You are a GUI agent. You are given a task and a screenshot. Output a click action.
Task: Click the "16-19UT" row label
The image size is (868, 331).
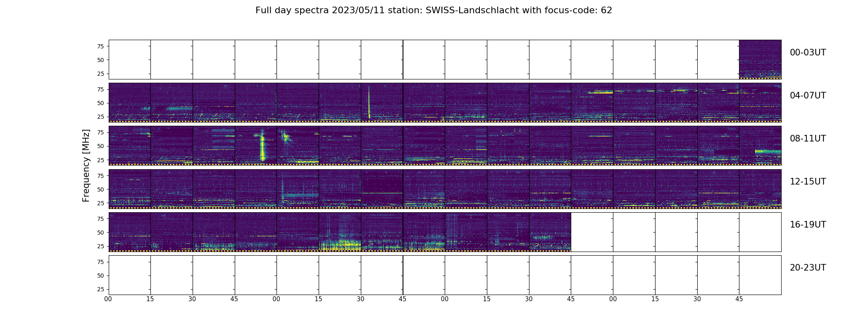pyautogui.click(x=808, y=225)
